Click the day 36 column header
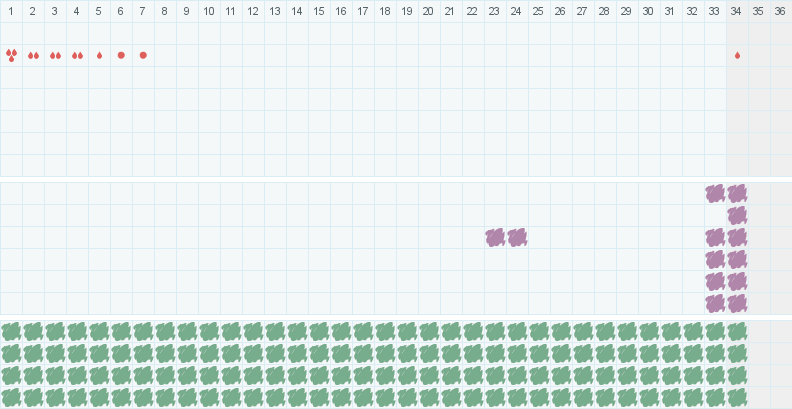The image size is (792, 409). tap(781, 11)
